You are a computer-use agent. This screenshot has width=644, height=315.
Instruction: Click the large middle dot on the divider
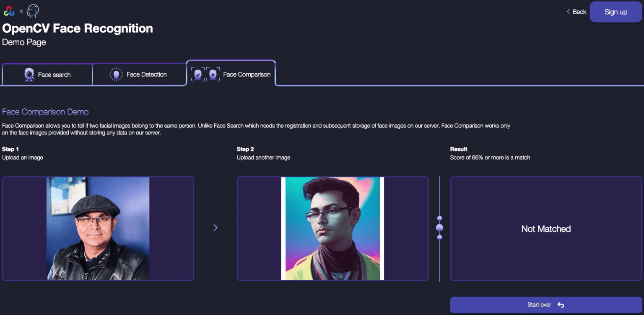pyautogui.click(x=439, y=228)
